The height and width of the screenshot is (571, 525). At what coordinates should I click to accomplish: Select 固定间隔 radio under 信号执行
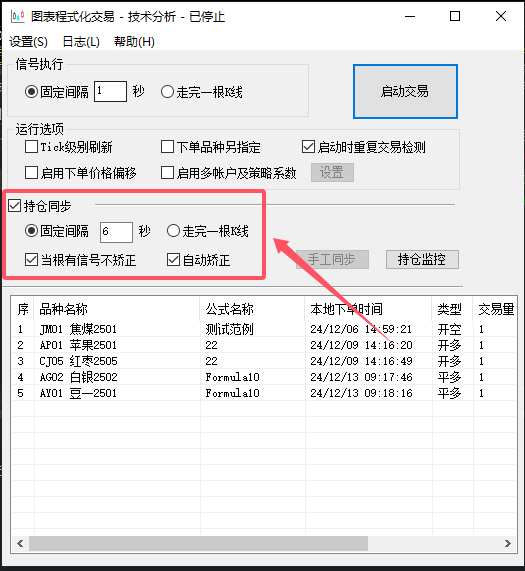(31, 91)
